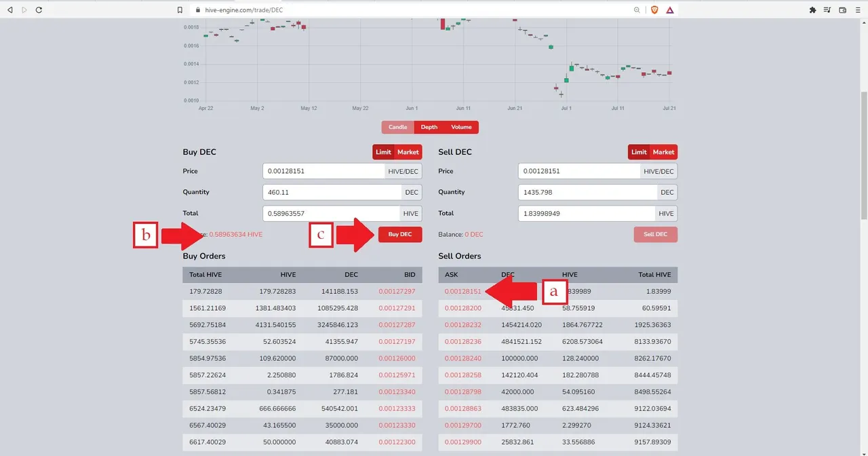The image size is (868, 456).
Task: Open the zoom magnifier icon in address bar
Action: [x=637, y=10]
